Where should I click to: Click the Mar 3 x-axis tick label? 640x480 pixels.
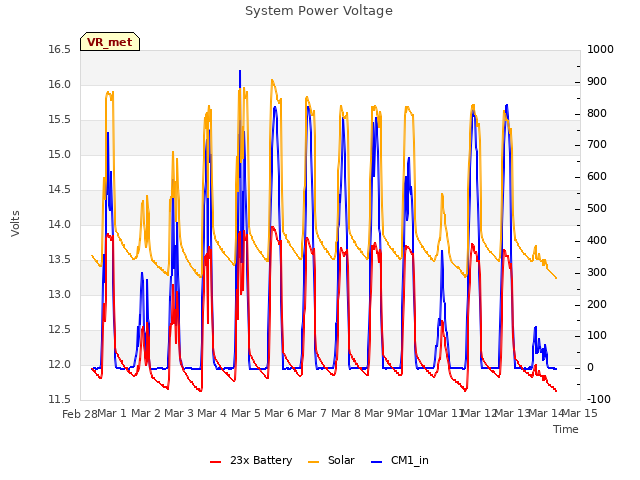(179, 413)
